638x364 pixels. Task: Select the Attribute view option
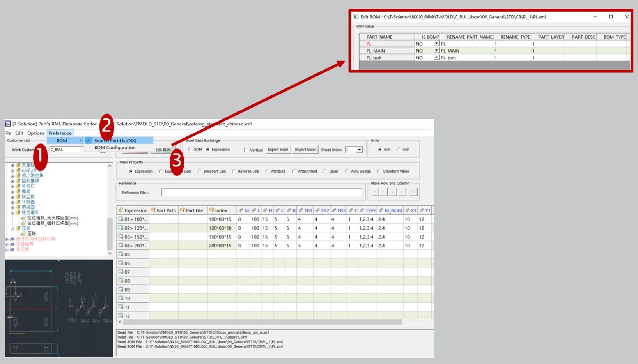267,171
